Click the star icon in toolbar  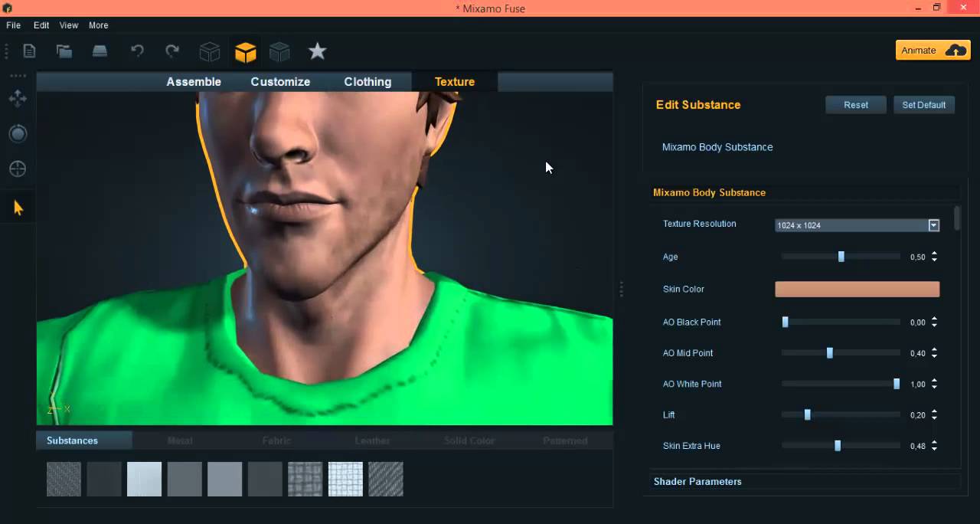tap(317, 51)
